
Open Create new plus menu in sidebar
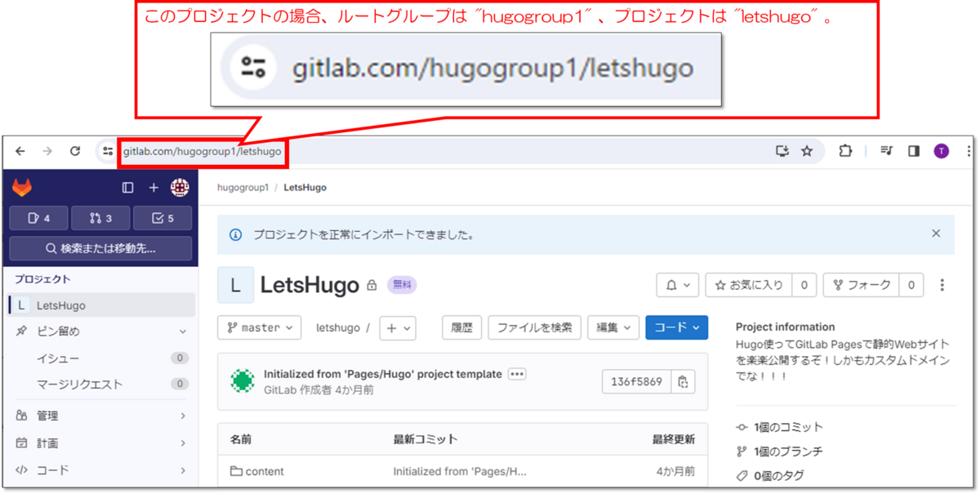[154, 188]
